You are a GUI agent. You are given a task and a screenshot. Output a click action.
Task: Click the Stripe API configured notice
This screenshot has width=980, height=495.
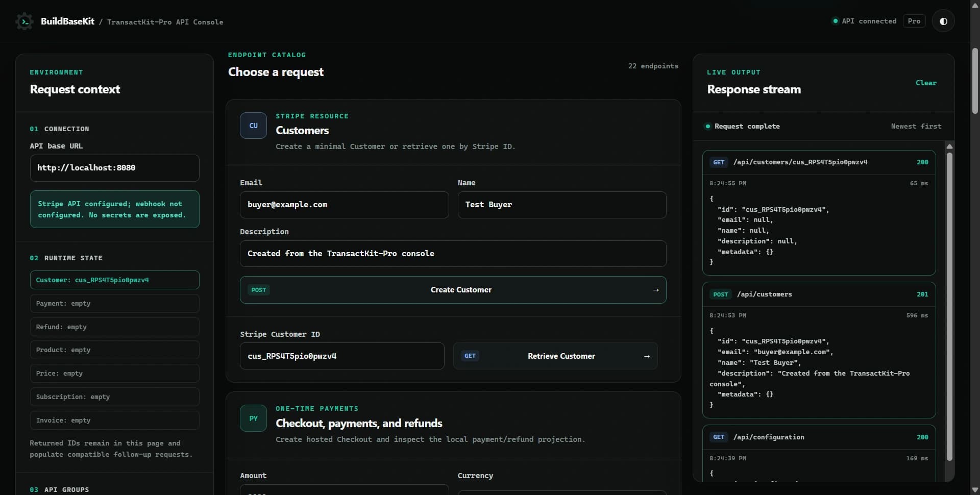coord(114,209)
